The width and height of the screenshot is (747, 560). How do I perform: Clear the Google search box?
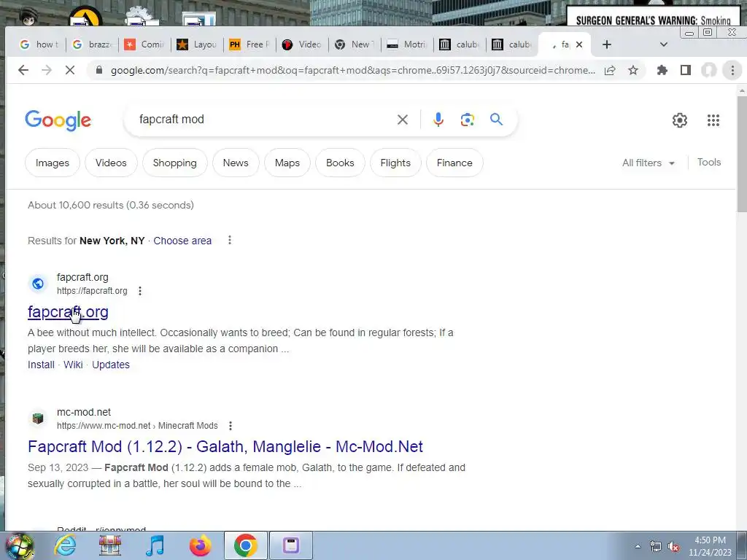[403, 120]
